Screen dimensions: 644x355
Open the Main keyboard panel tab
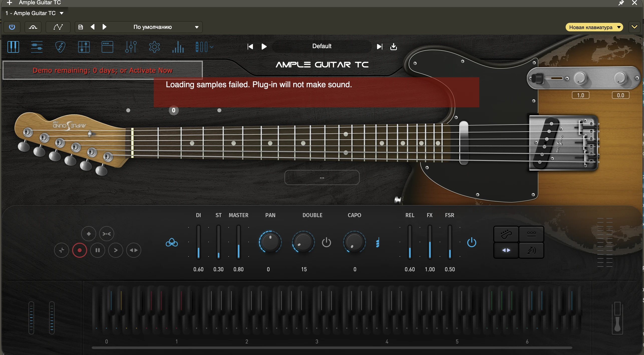pyautogui.click(x=13, y=47)
